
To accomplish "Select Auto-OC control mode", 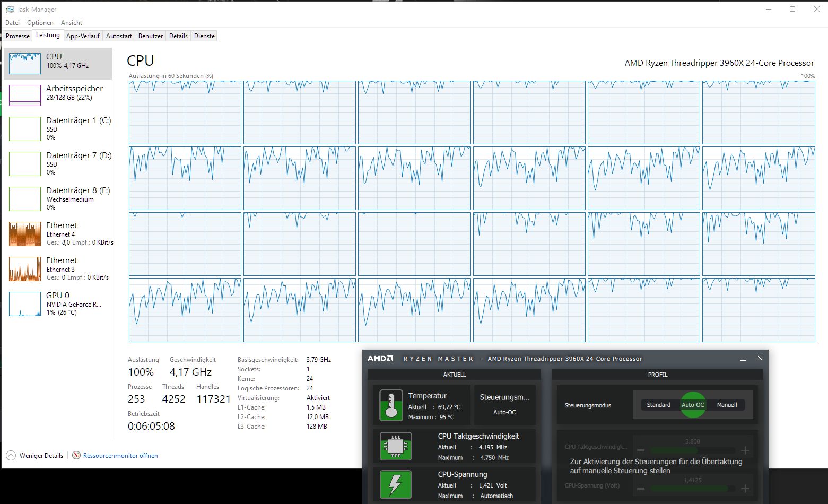I will [x=693, y=405].
